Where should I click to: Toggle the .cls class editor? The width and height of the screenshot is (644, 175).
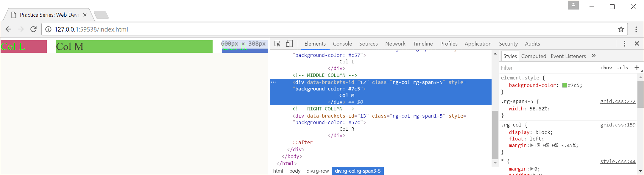pos(623,68)
